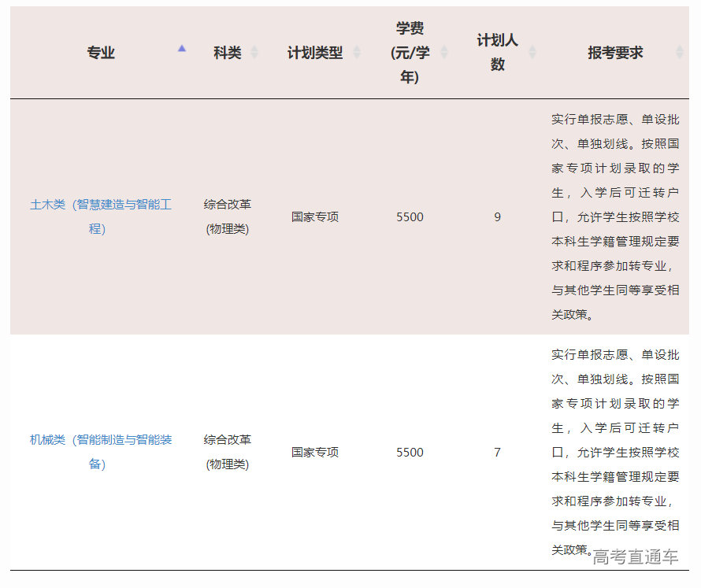Click the 科类 column header label
The width and height of the screenshot is (701, 588).
227,53
